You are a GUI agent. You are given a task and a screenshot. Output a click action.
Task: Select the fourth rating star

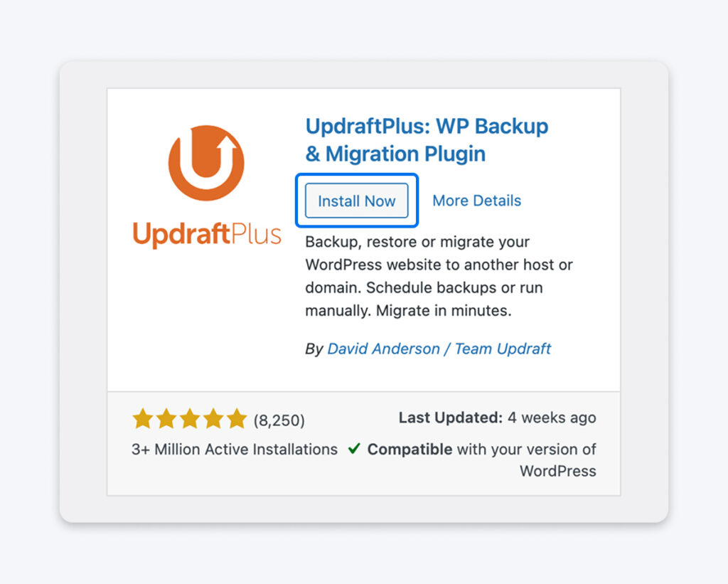(x=212, y=419)
